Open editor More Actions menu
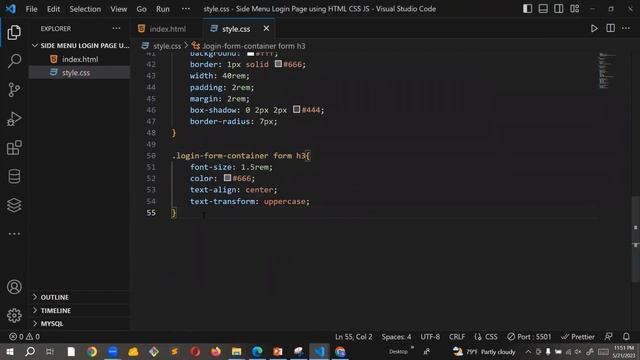The width and height of the screenshot is (640, 360). click(626, 29)
